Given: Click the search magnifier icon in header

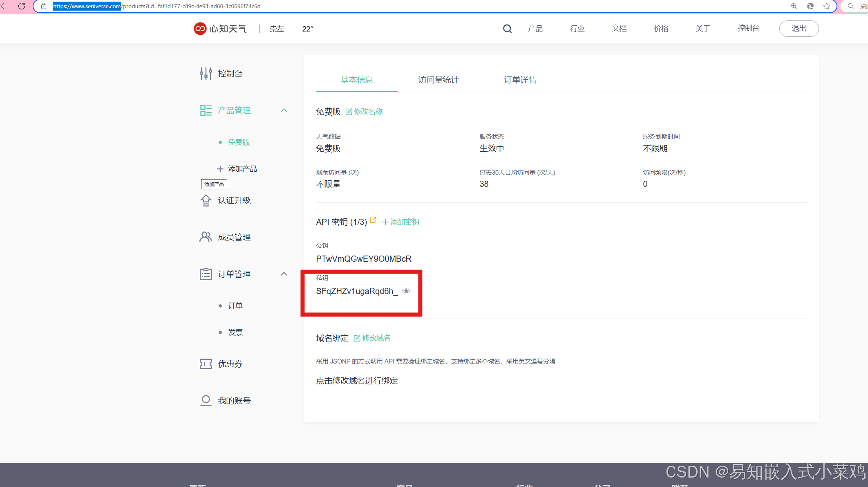Looking at the screenshot, I should [x=507, y=28].
